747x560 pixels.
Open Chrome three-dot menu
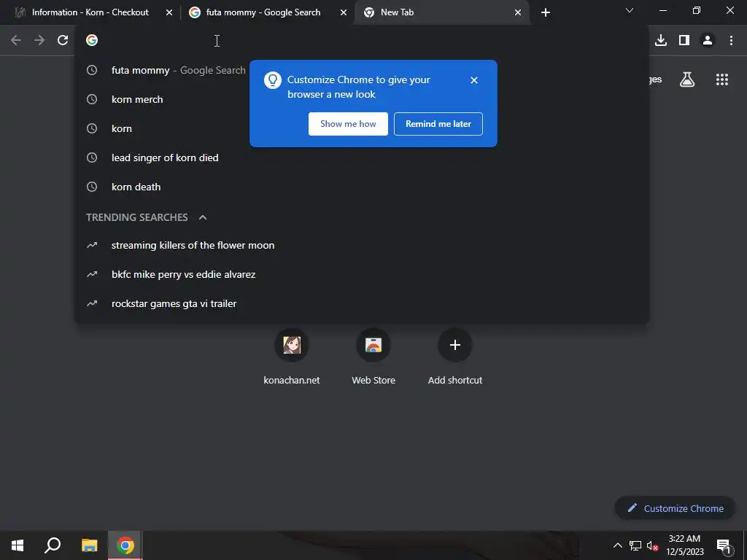click(731, 41)
